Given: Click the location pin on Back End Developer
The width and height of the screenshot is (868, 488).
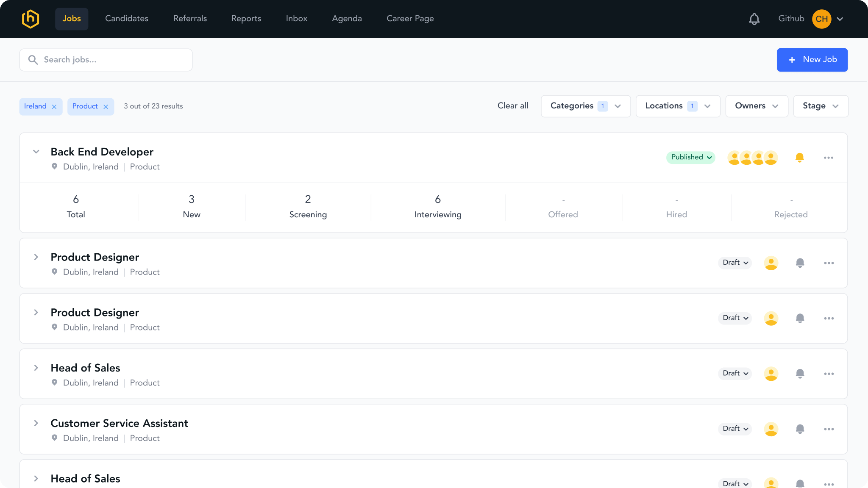Looking at the screenshot, I should [x=54, y=166].
